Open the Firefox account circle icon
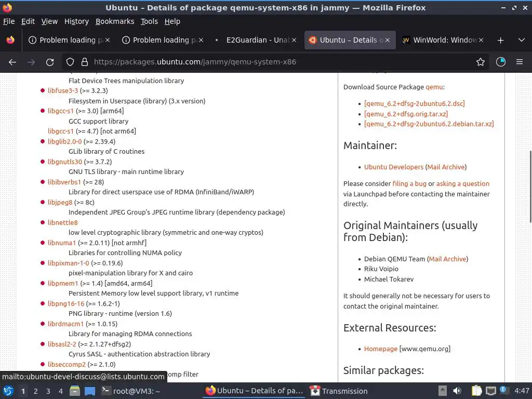 tap(501, 62)
